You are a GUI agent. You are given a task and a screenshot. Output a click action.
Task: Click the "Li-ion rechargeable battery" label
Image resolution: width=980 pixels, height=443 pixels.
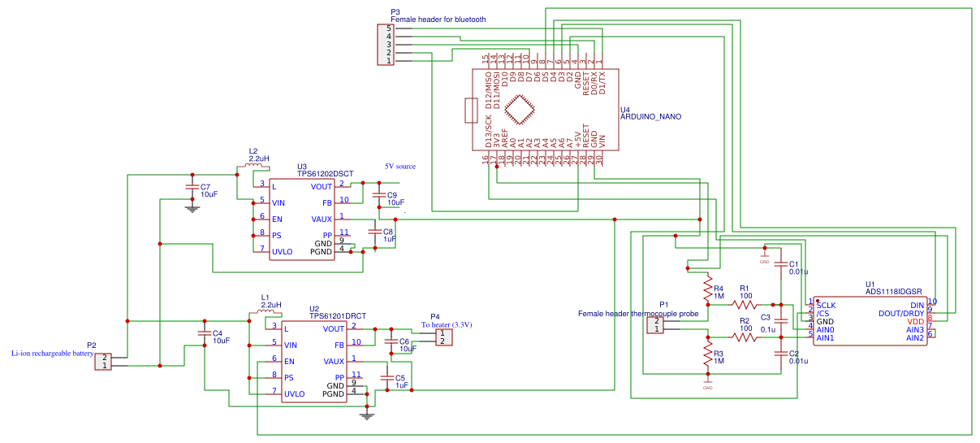coord(53,354)
